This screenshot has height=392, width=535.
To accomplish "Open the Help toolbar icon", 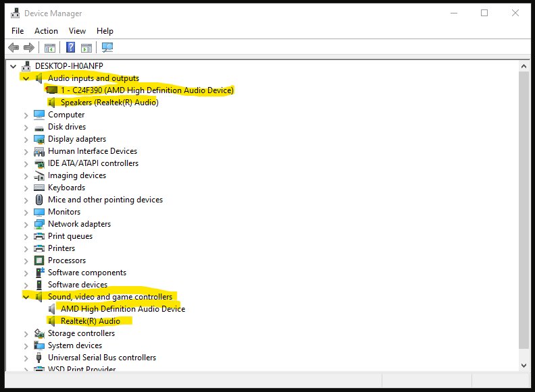I will tap(71, 47).
